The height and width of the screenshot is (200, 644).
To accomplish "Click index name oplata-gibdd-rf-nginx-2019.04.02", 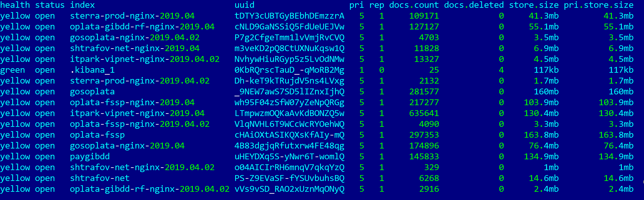I will (150, 189).
